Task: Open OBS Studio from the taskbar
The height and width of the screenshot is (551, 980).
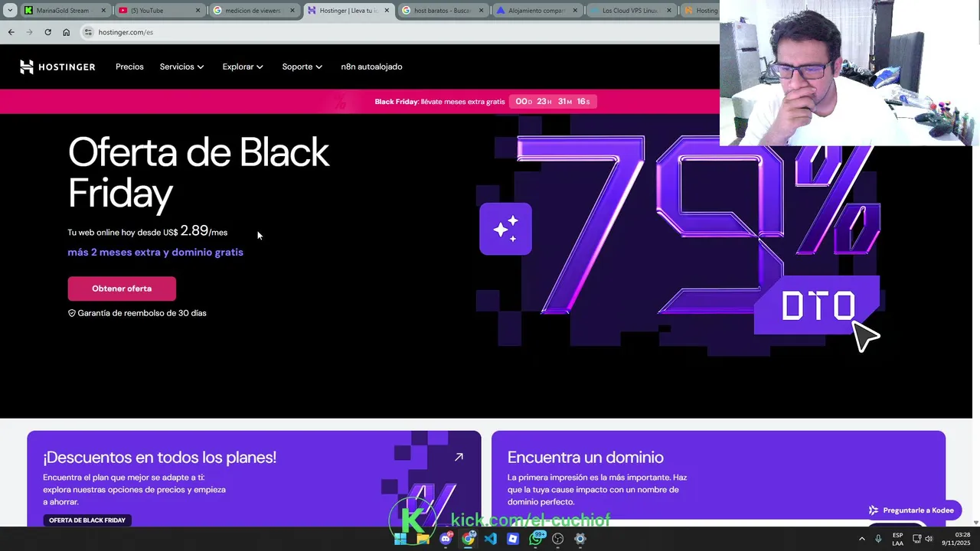Action: pyautogui.click(x=557, y=539)
